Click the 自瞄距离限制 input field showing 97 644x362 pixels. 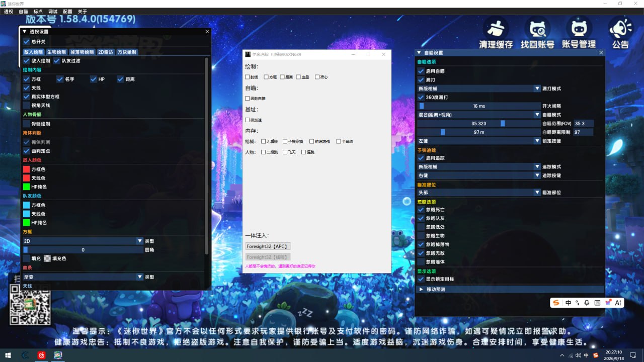584,132
